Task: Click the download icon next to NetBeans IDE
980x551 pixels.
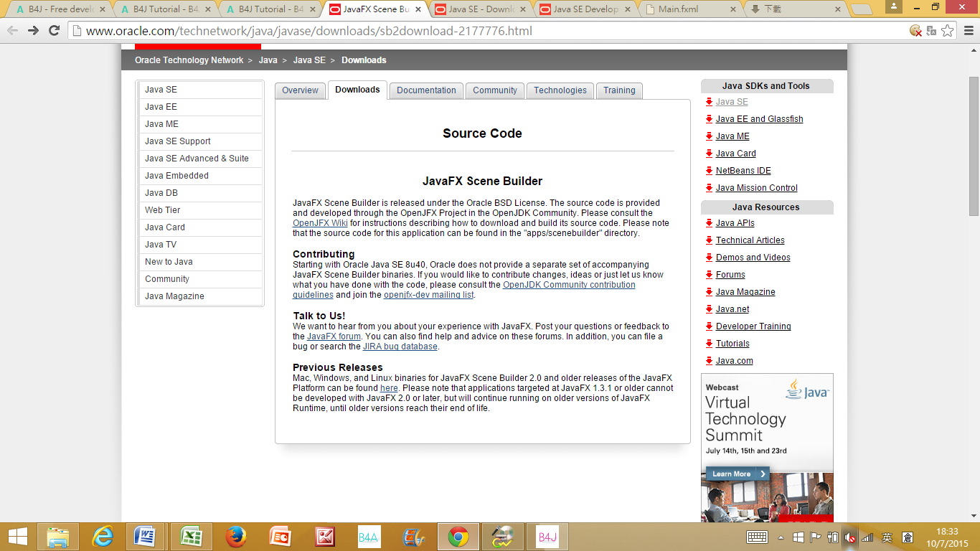Action: click(x=709, y=170)
